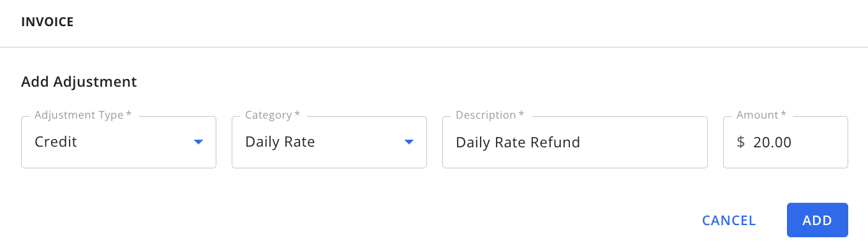Expand the Adjustment Type dropdown arrow

point(198,142)
